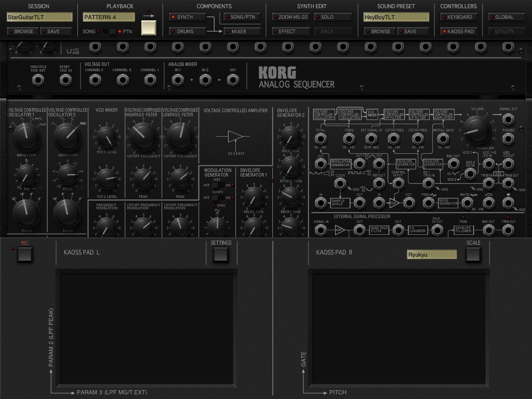Select the VCO 1+2 CV IN jack
The height and width of the screenshot is (399, 532).
[x=488, y=164]
